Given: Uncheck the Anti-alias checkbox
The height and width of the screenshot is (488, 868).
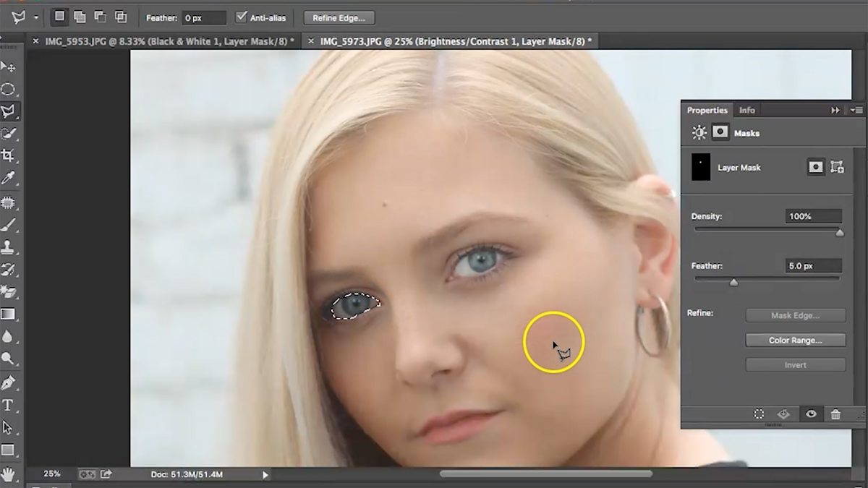Looking at the screenshot, I should [x=242, y=17].
